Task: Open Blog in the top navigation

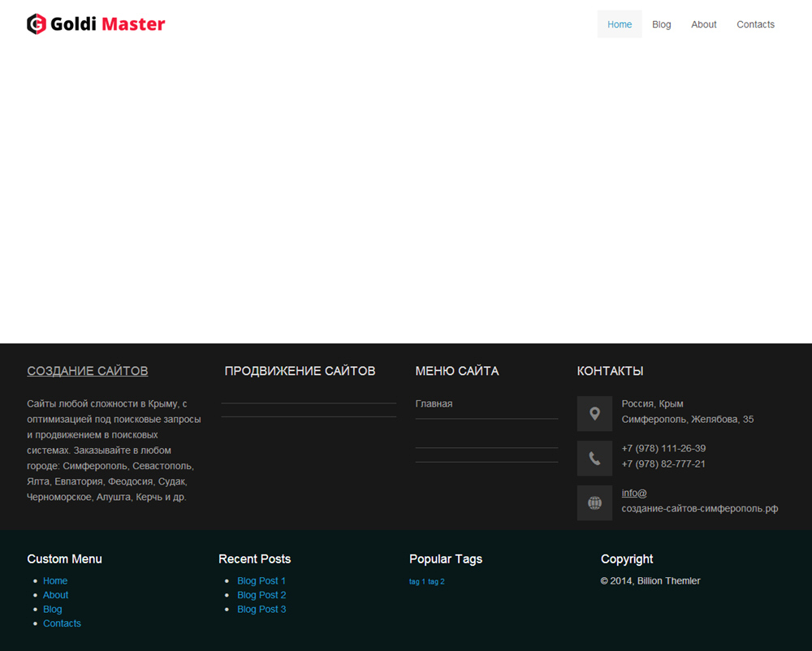Action: [661, 24]
